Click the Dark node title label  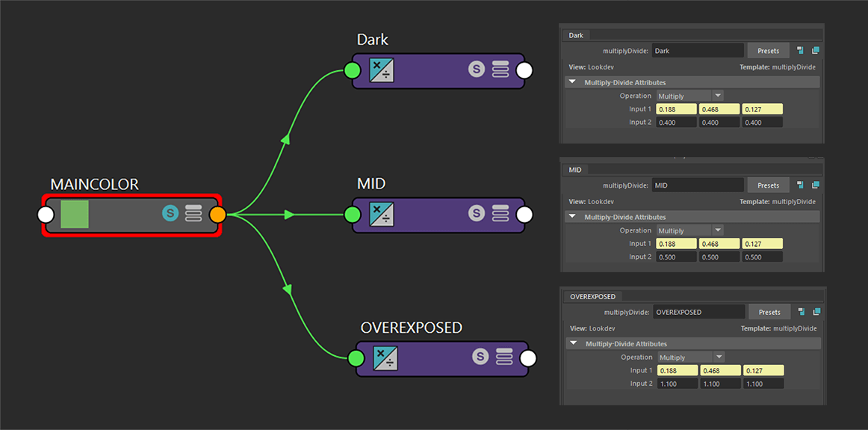(x=373, y=40)
